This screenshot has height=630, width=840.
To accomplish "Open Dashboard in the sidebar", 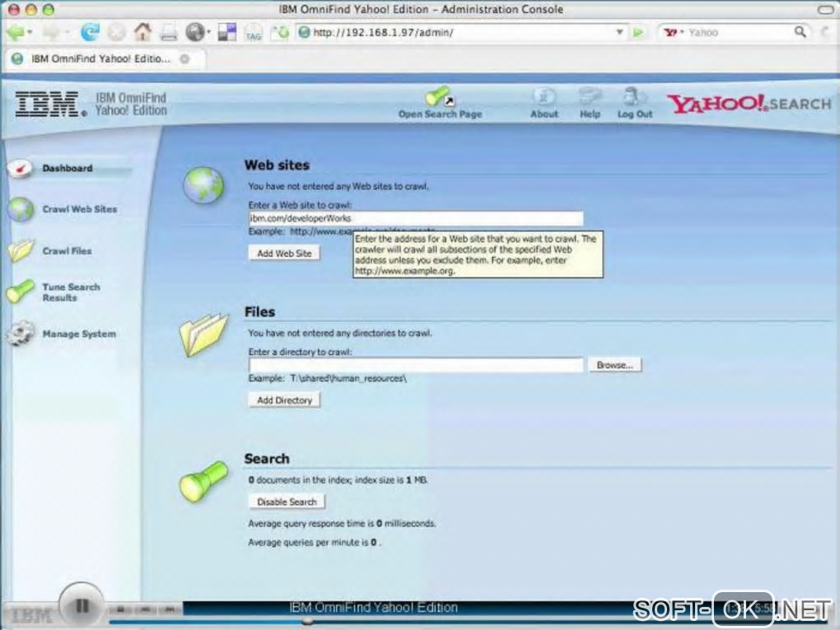I will (x=68, y=168).
